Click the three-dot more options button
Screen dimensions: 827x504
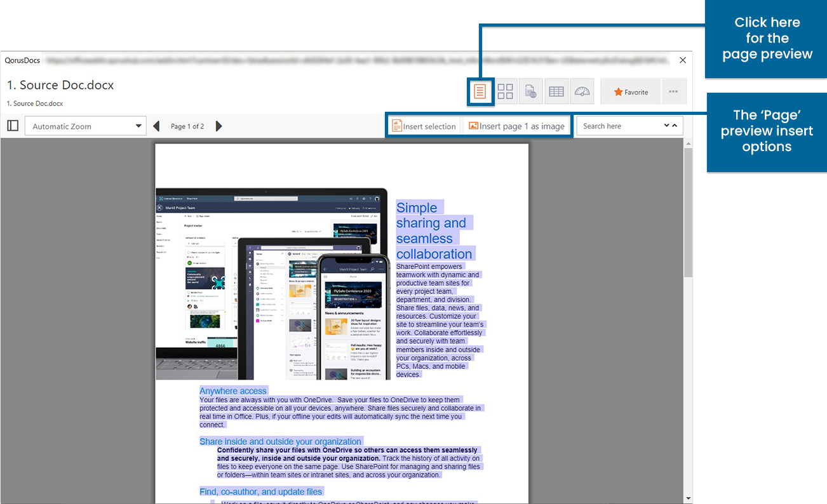tap(673, 92)
